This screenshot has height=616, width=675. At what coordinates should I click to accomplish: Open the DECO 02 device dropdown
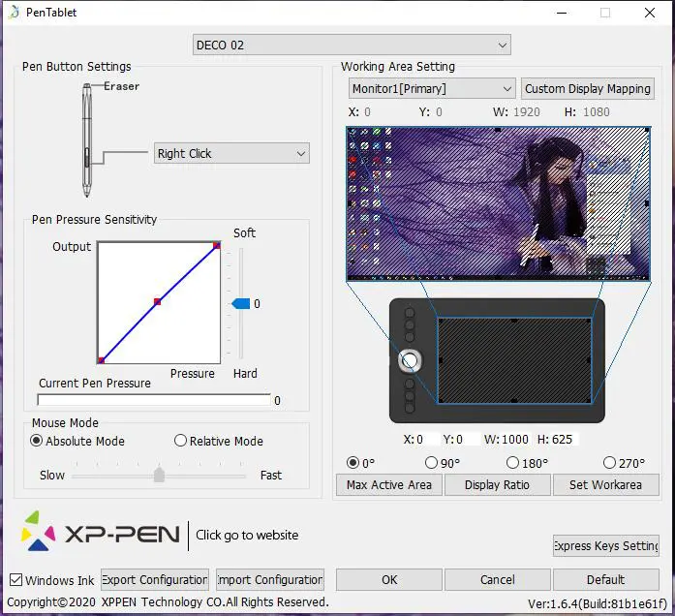click(x=352, y=45)
